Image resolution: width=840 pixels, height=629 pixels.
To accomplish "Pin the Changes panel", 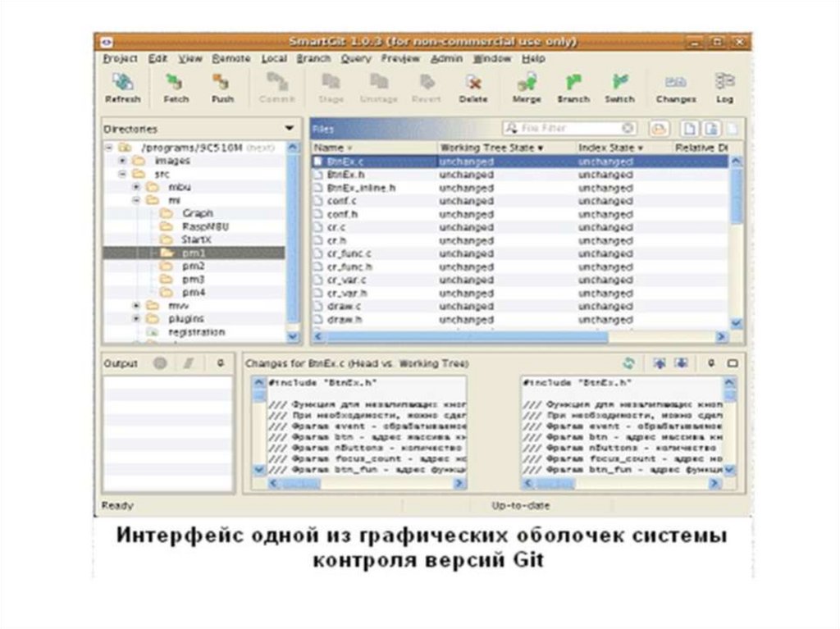I will click(x=711, y=363).
